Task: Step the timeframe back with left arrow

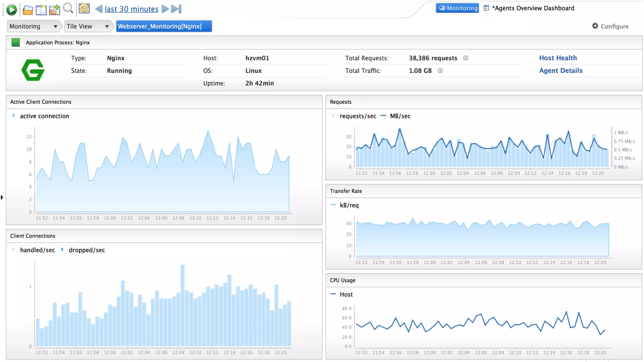Action: [x=99, y=9]
